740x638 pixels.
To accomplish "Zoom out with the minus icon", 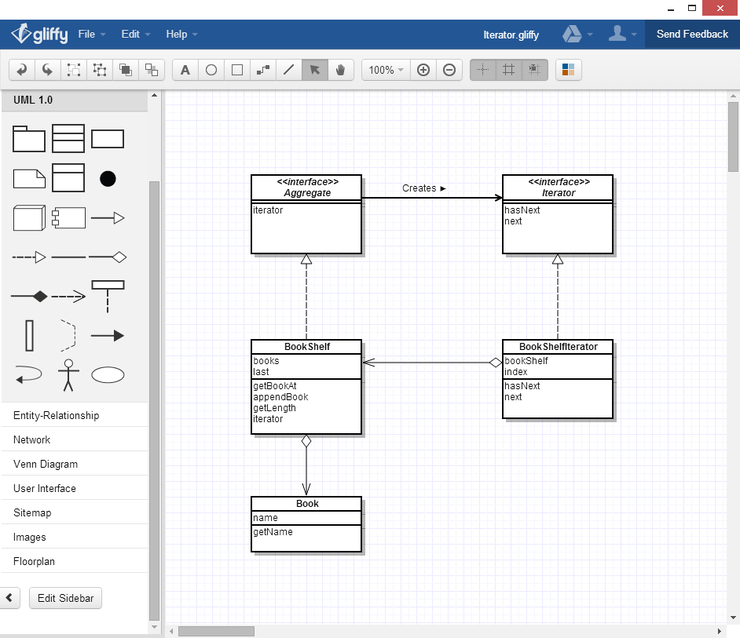I will 449,70.
